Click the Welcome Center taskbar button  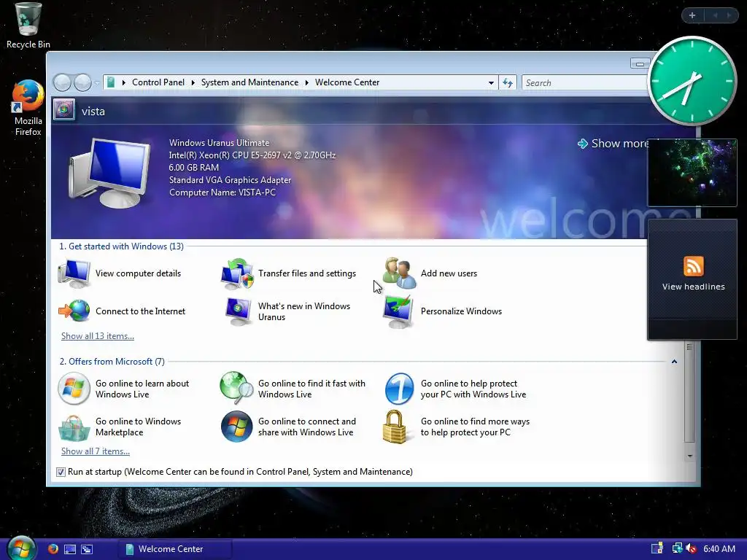point(174,549)
